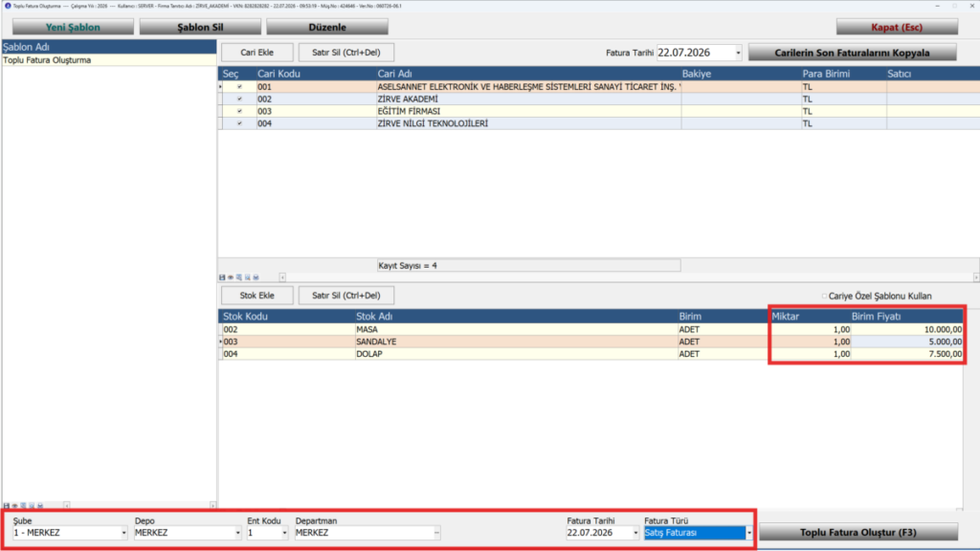Screen dimensions: 980x551
Task: Click the Cari Adı column header
Action: coord(528,74)
